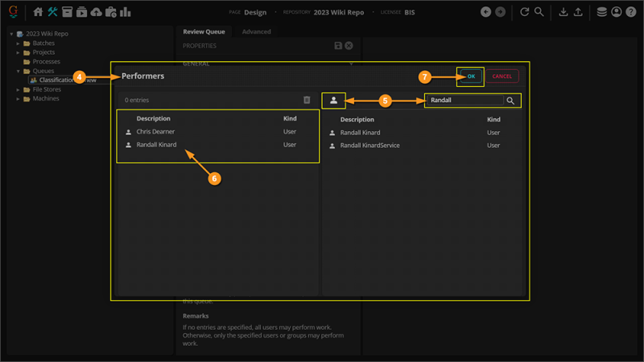
Task: Click the delete trash icon above entries
Action: 307,100
